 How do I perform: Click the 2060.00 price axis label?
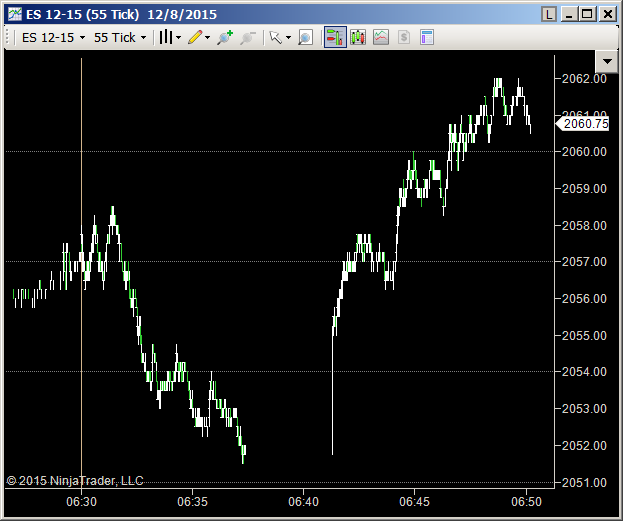(x=584, y=151)
